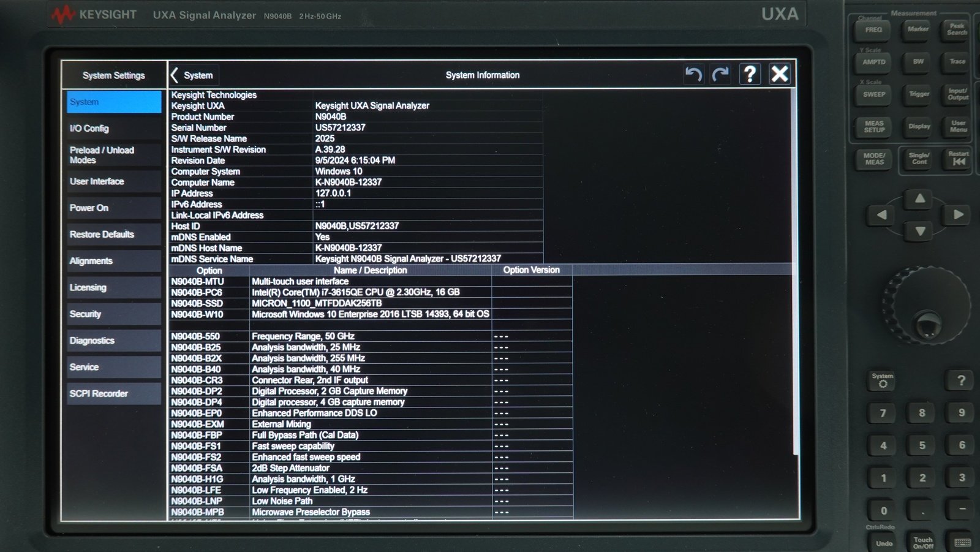This screenshot has height=552, width=980.
Task: Open the Service page
Action: 114,367
